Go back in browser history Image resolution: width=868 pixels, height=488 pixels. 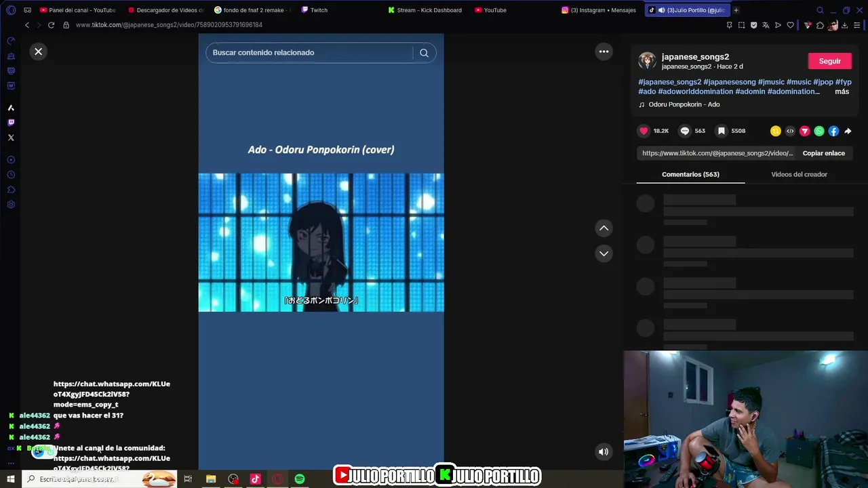(x=27, y=25)
